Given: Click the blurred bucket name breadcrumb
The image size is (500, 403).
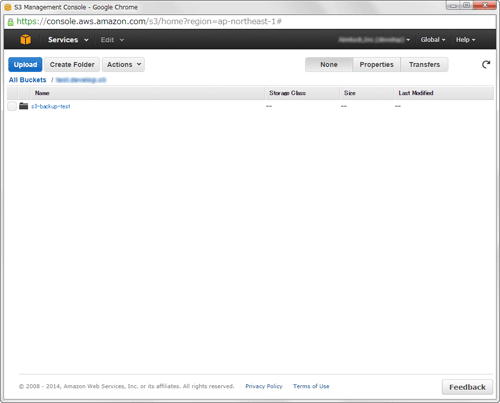Looking at the screenshot, I should [81, 80].
